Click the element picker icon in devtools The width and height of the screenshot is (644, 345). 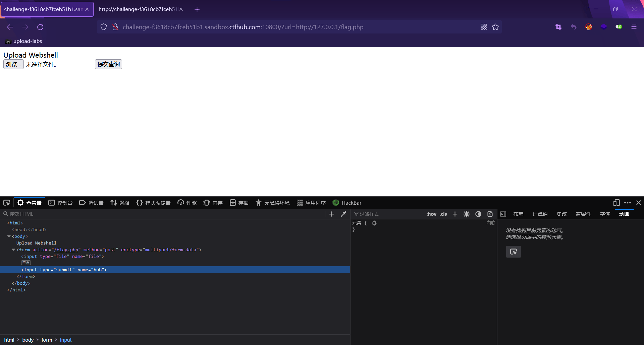click(x=7, y=203)
